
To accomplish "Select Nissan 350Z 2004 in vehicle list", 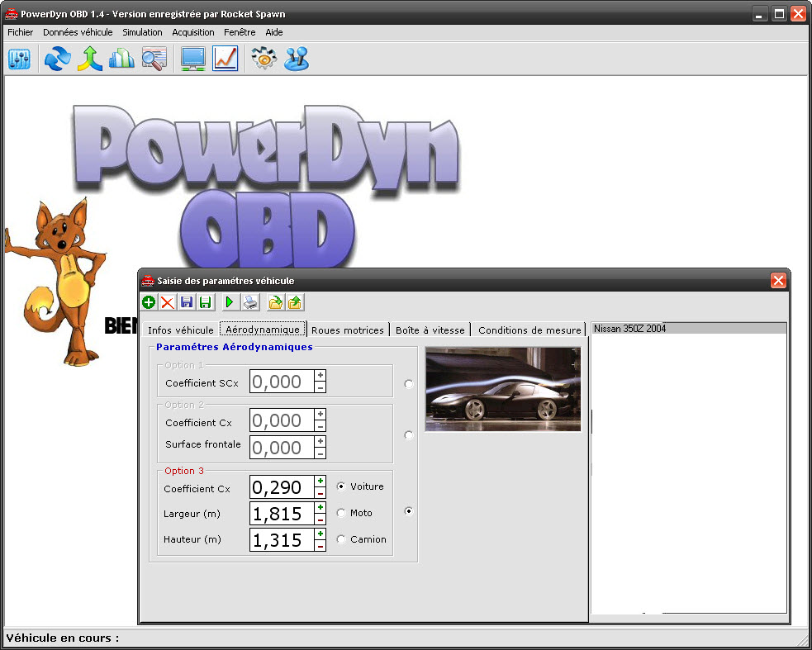I will (x=689, y=329).
